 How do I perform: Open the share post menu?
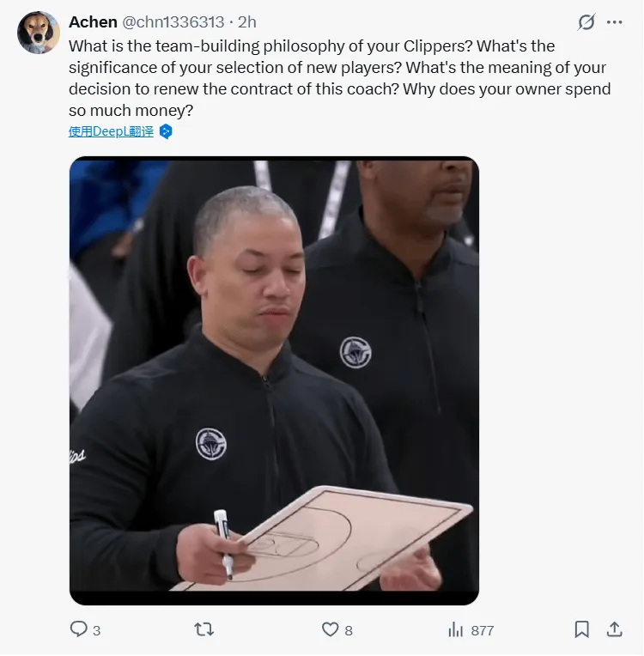tap(614, 629)
